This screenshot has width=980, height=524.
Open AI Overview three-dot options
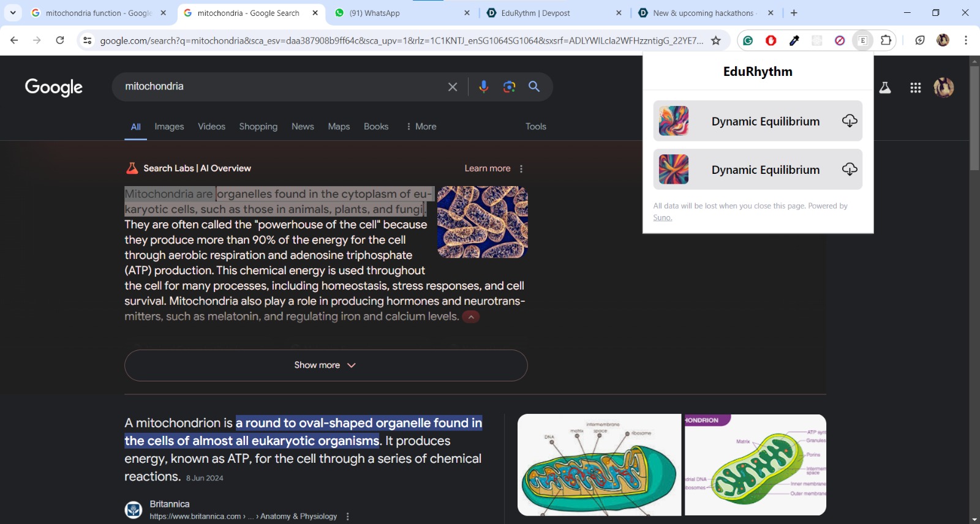click(x=521, y=169)
